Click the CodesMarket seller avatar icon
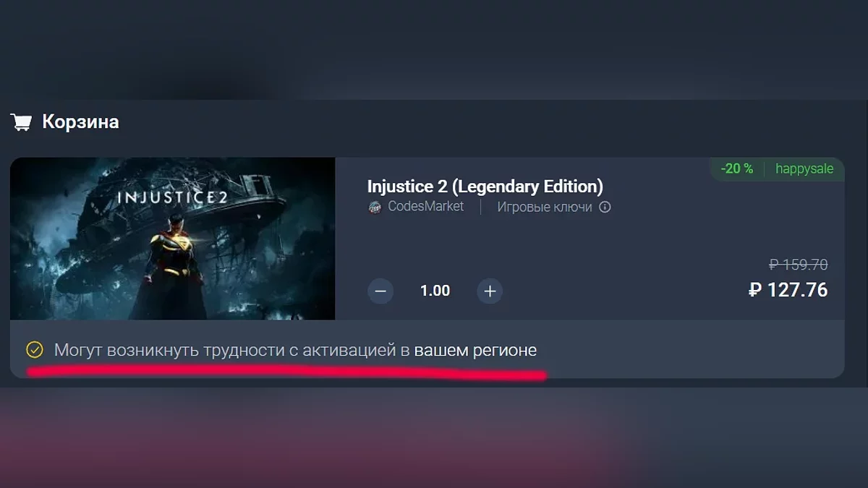This screenshot has width=868, height=488. pos(375,207)
